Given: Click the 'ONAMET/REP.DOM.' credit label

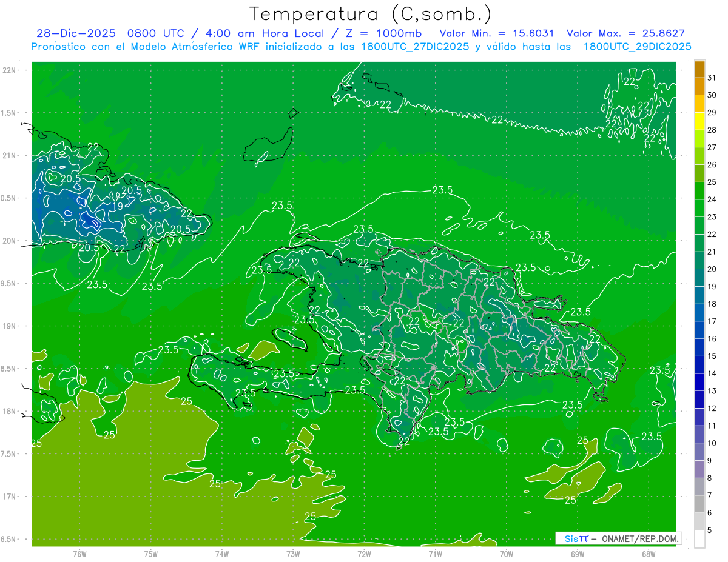Looking at the screenshot, I should [639, 538].
